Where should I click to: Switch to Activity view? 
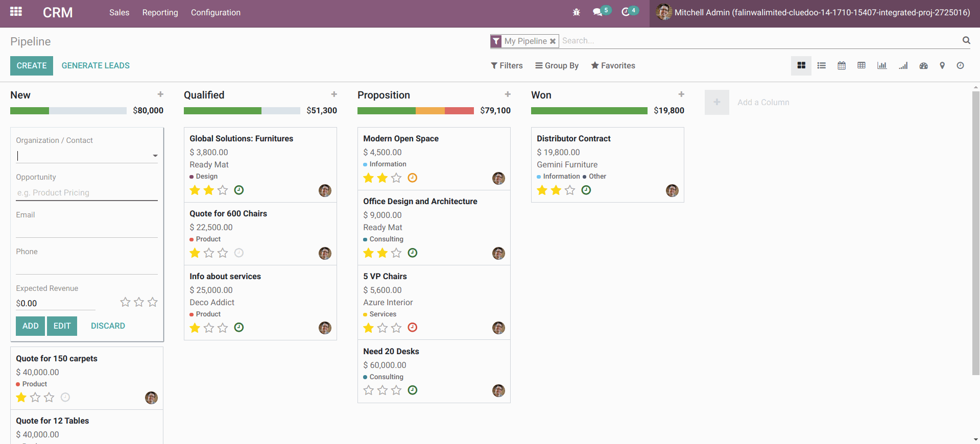[960, 65]
